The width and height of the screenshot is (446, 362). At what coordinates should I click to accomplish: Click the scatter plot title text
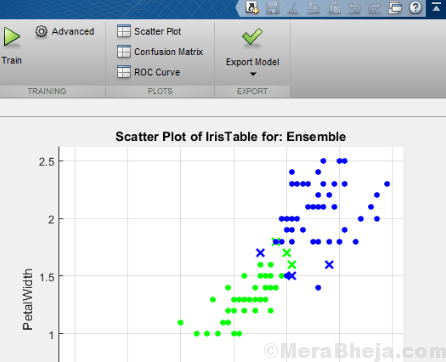pos(231,137)
